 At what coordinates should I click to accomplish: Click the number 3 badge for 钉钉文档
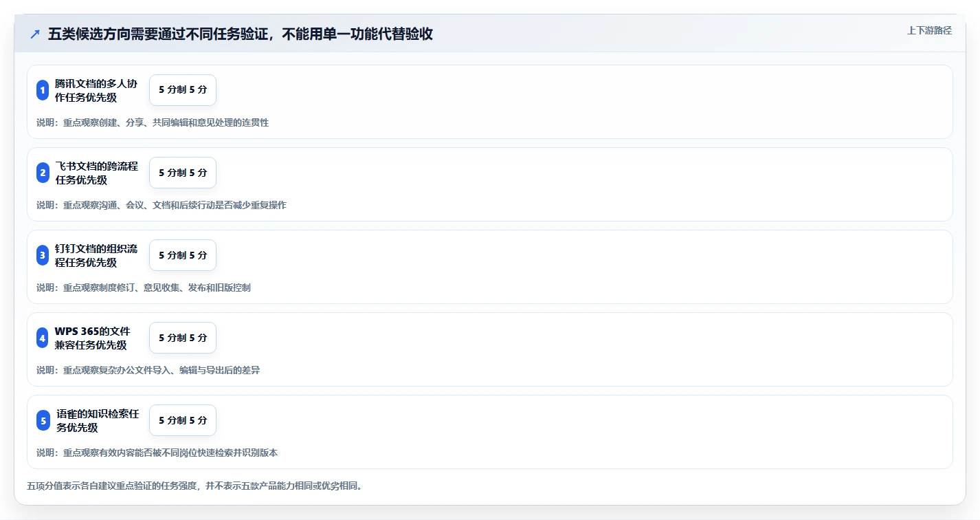click(43, 255)
